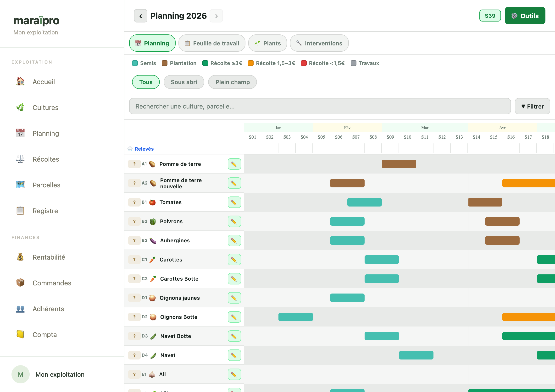Click the Semis legend color swatch
This screenshot has height=392, width=555.
coord(135,63)
